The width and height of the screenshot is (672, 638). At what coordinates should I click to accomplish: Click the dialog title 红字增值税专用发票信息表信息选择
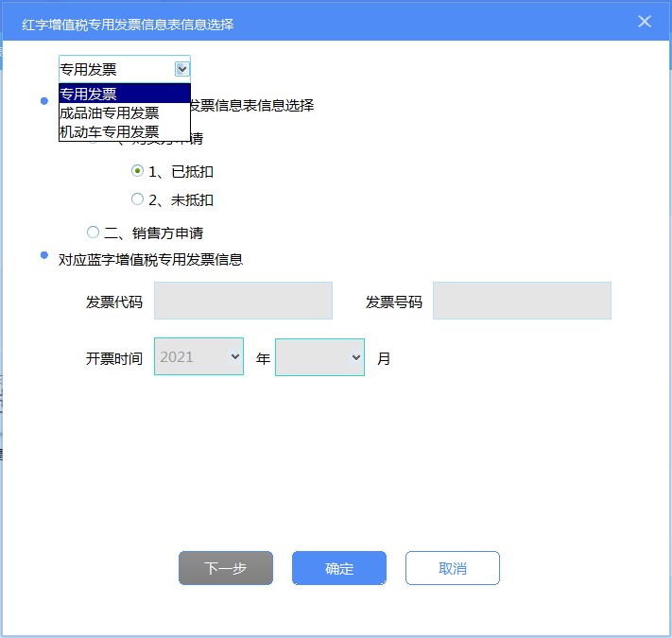pyautogui.click(x=128, y=24)
